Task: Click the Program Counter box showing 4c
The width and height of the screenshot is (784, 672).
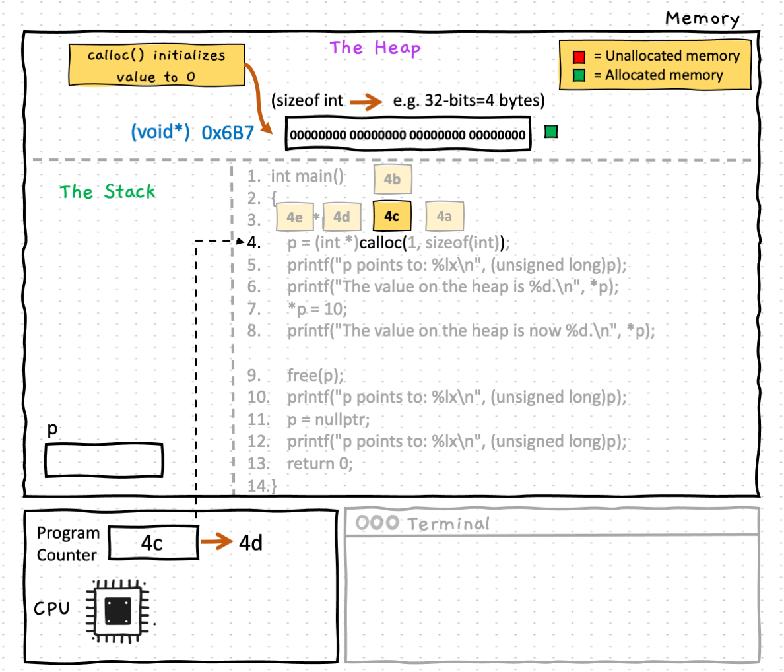Action: pyautogui.click(x=154, y=543)
